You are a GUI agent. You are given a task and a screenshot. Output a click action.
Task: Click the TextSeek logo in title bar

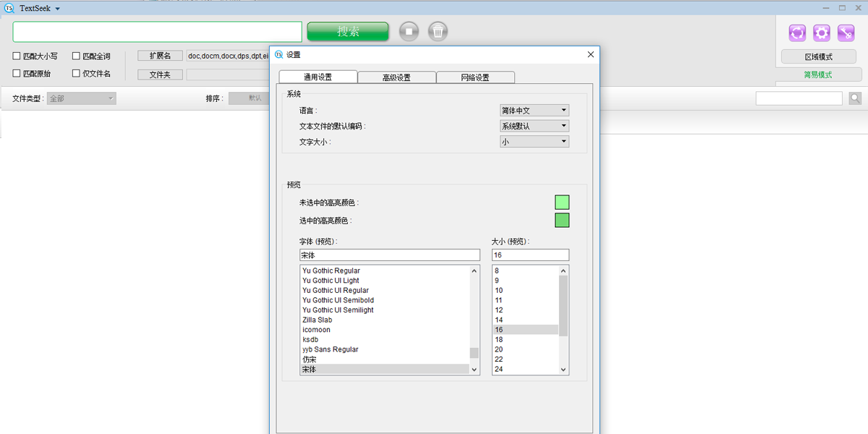pos(9,8)
